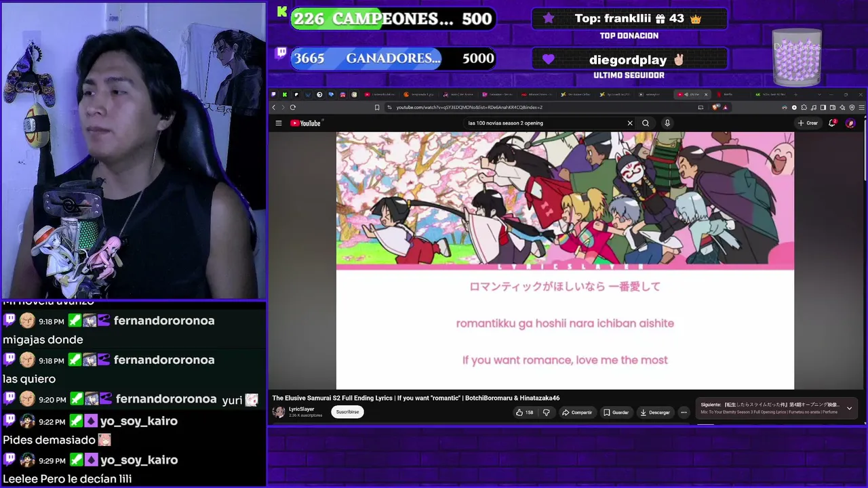Click the chat message 'Leelee Pero le decían lili'
Image resolution: width=868 pixels, height=488 pixels.
tap(67, 479)
